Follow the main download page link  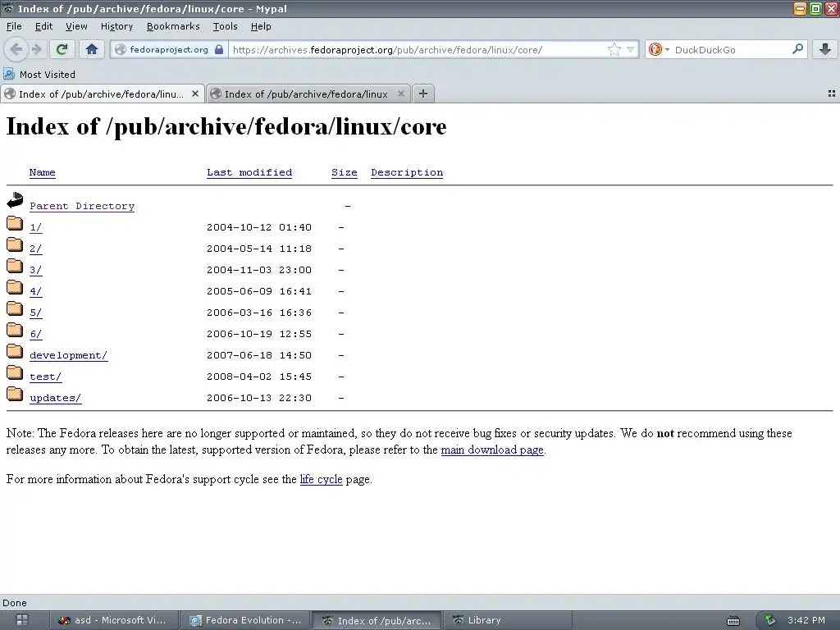pos(492,450)
